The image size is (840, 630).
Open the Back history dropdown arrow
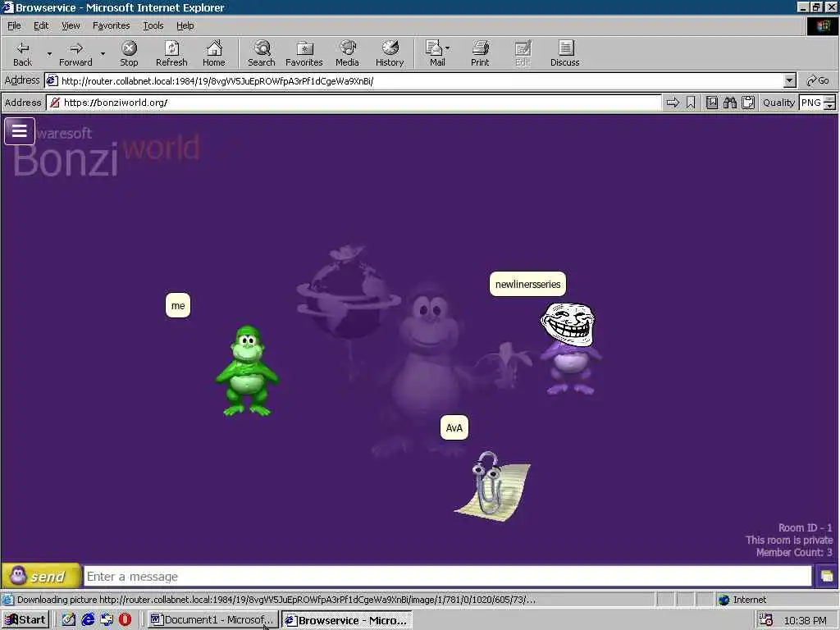(x=49, y=53)
